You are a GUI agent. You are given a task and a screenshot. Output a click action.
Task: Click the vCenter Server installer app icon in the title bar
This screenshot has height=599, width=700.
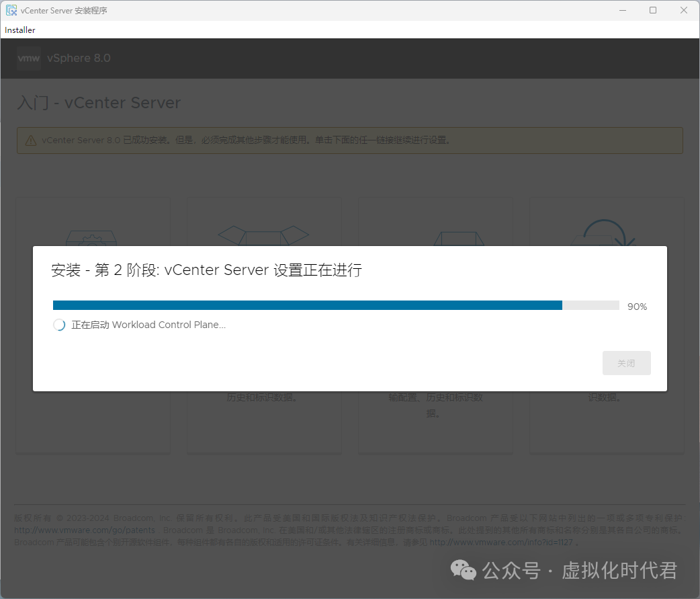click(x=11, y=10)
